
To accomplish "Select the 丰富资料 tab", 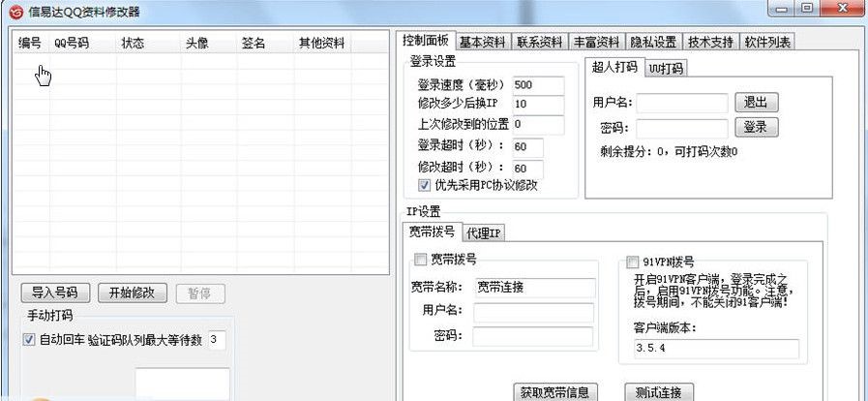I will point(596,42).
